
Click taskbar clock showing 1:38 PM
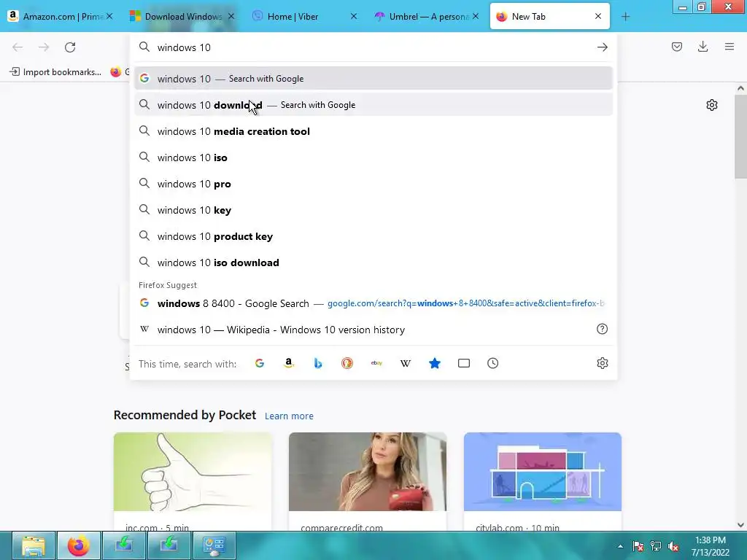click(x=711, y=546)
